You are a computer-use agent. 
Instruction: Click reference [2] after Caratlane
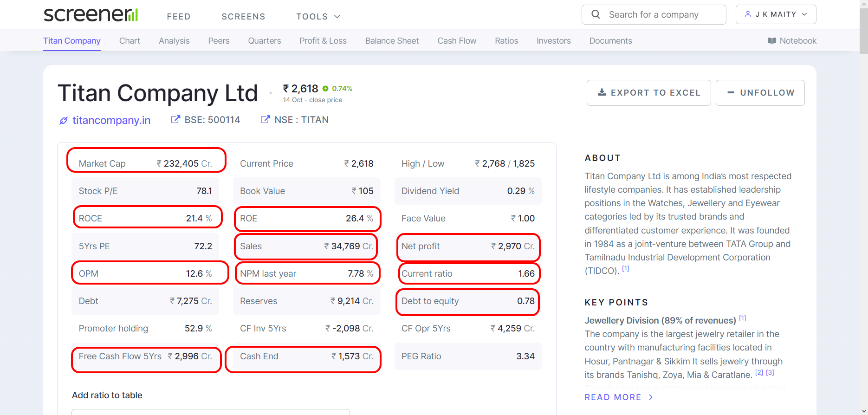759,372
